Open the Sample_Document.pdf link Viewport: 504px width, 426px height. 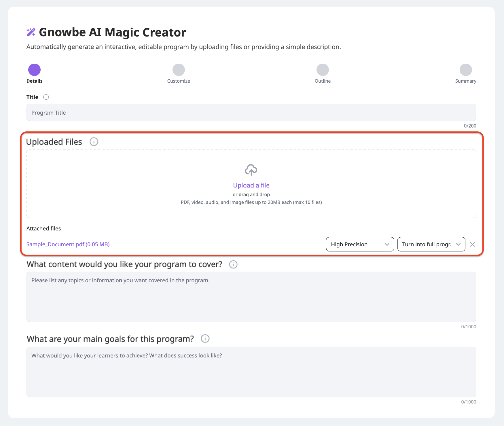(68, 244)
